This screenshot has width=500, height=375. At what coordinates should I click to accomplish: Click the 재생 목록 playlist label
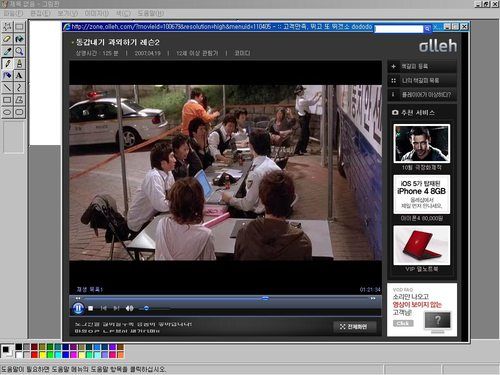tap(90, 289)
